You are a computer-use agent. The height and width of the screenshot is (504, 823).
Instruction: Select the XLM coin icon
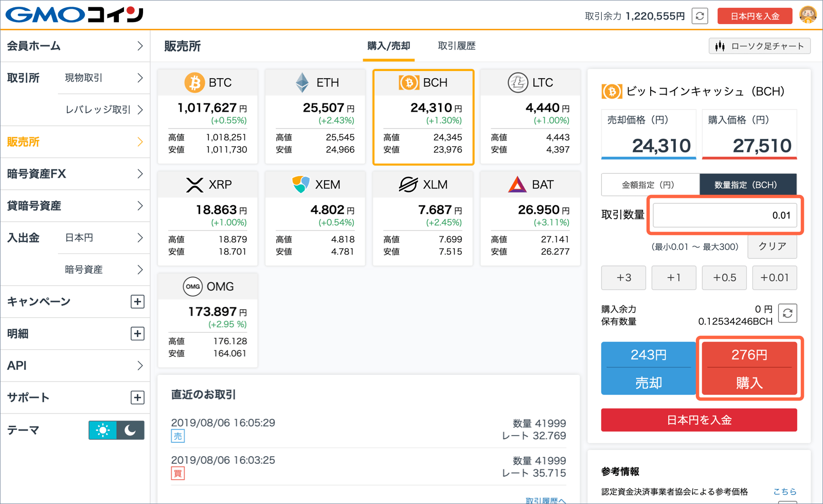pos(408,184)
